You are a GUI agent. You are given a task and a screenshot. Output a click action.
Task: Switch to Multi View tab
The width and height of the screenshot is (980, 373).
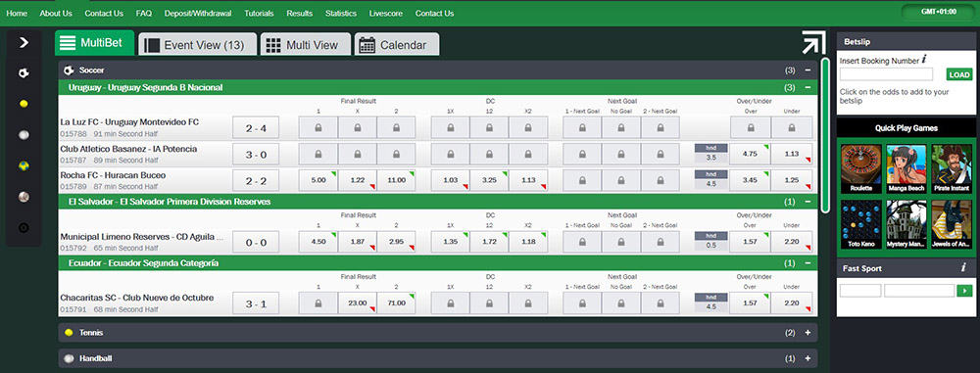click(306, 44)
